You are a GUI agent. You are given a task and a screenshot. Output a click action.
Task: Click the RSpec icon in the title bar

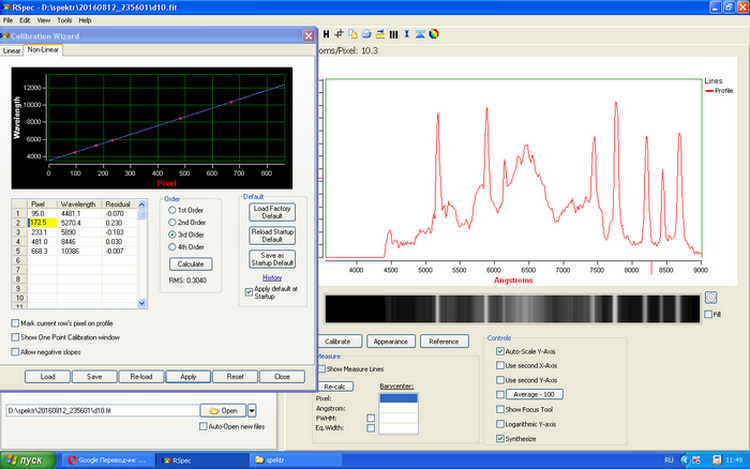(x=6, y=7)
